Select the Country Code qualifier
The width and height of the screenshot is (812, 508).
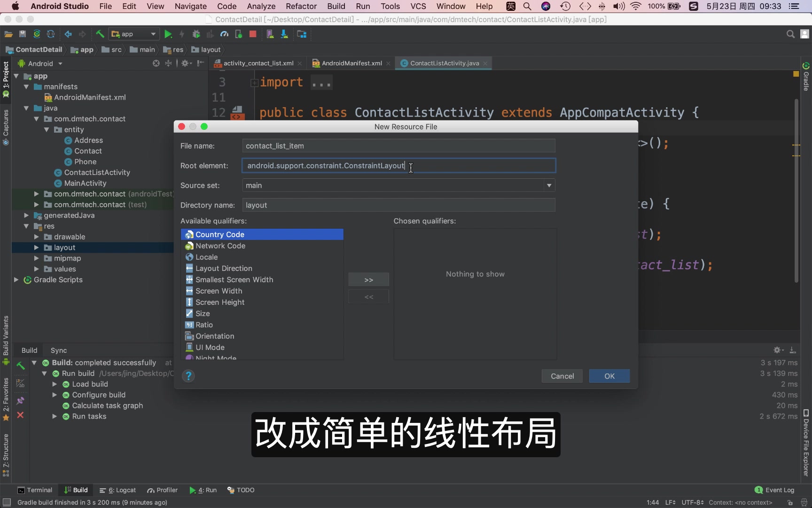tap(262, 234)
